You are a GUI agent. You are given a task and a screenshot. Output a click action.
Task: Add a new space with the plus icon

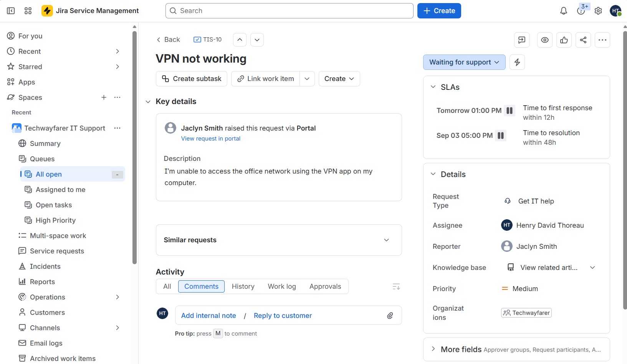tap(104, 97)
